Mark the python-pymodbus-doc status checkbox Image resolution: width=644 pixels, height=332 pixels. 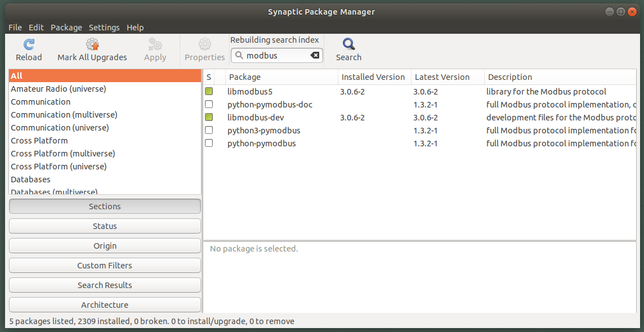coord(209,105)
